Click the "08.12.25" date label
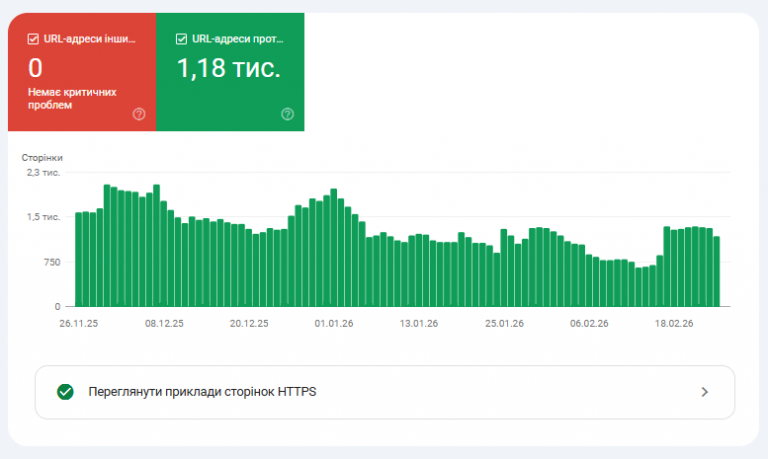This screenshot has width=768, height=459. tap(164, 323)
